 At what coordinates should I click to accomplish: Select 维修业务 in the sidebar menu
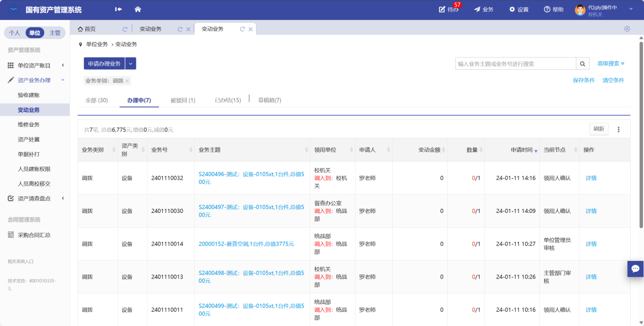(x=28, y=124)
